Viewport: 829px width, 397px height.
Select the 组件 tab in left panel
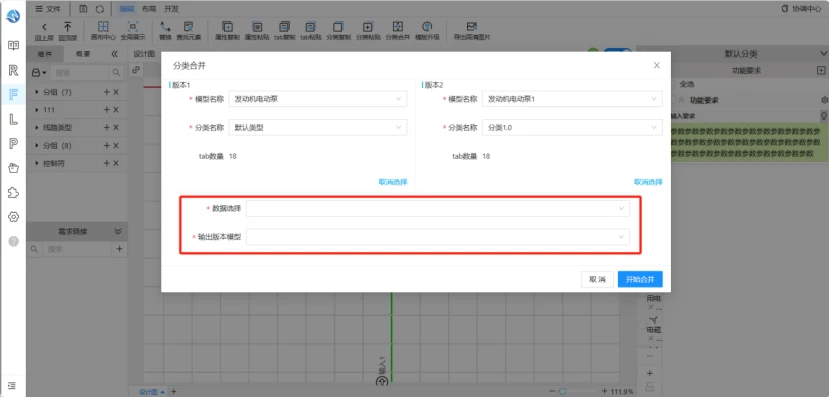pyautogui.click(x=45, y=54)
